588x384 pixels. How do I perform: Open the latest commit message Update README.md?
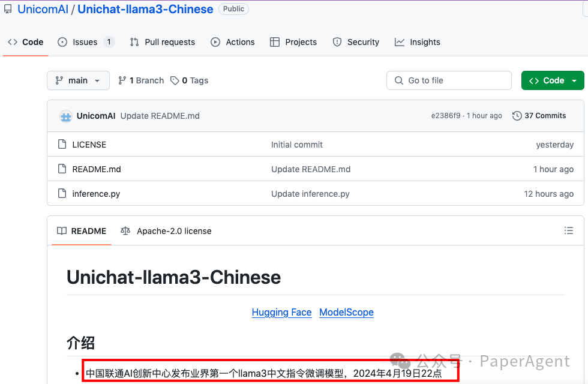tap(160, 116)
